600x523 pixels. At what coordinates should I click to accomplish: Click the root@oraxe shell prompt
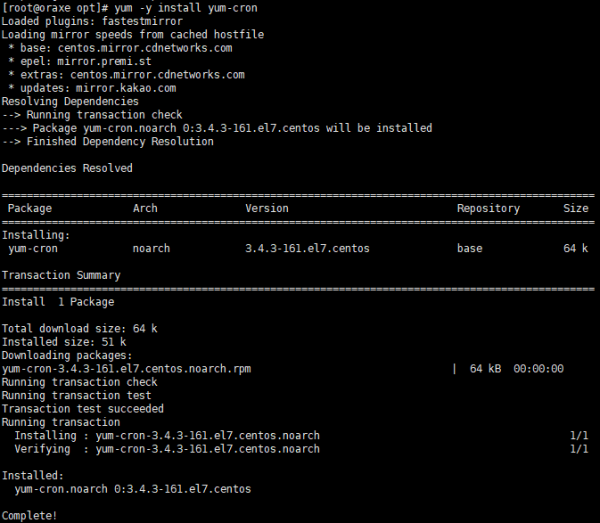tap(55, 7)
